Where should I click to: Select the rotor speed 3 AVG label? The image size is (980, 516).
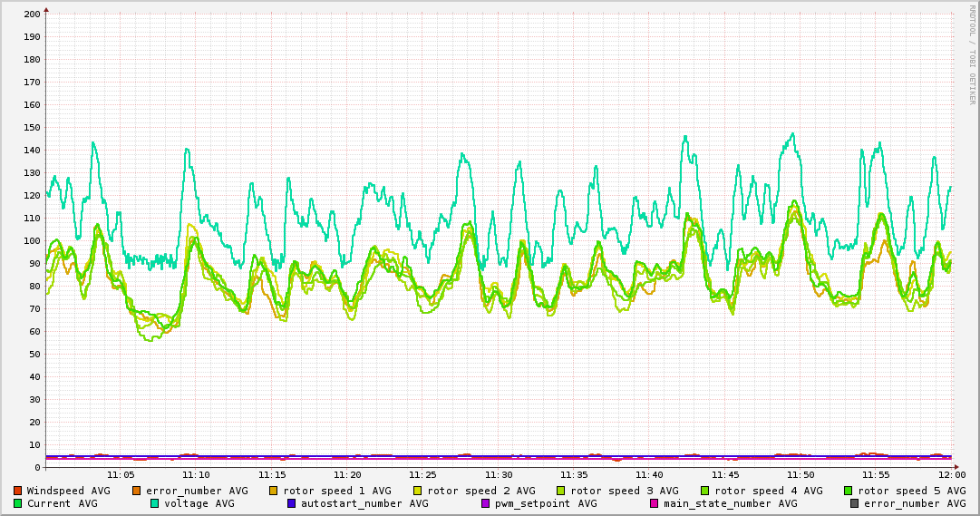tap(624, 491)
